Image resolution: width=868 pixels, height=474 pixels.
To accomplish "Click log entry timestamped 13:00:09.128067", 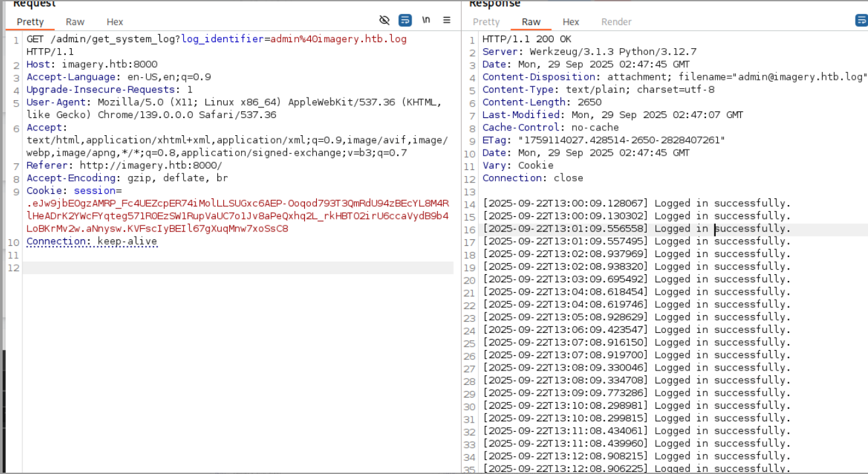I will coord(636,203).
